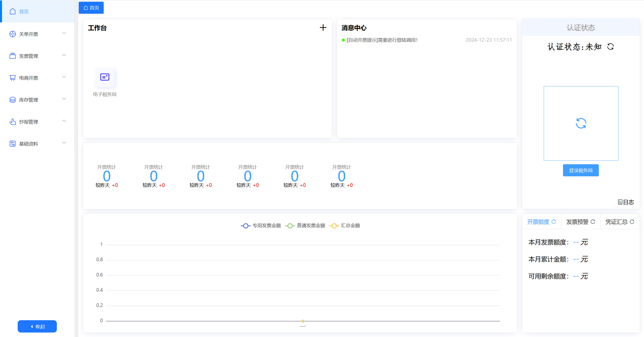This screenshot has height=337, width=644.
Task: Refresh the 认证状态 with the reload icon
Action: (x=610, y=47)
